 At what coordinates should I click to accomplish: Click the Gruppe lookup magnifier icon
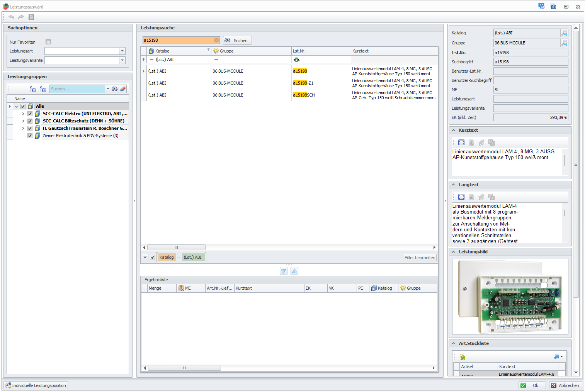564,43
